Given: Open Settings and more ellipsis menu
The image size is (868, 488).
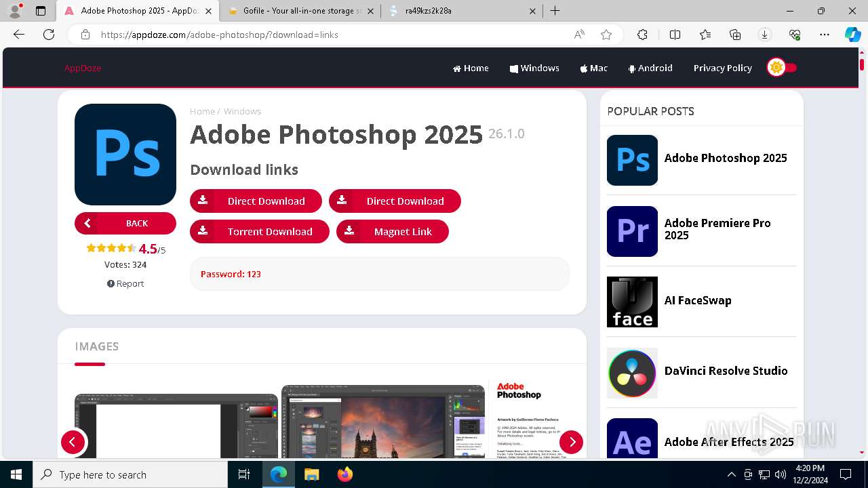Looking at the screenshot, I should (x=825, y=35).
